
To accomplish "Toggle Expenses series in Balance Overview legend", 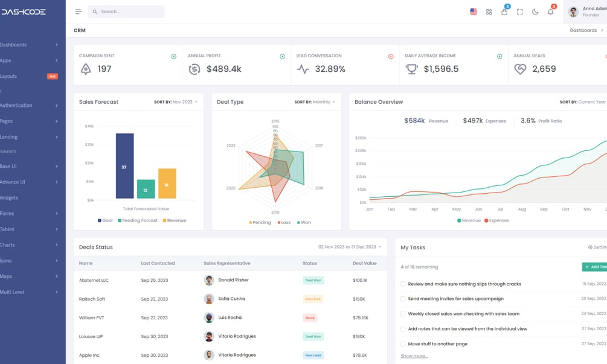I will coord(496,220).
